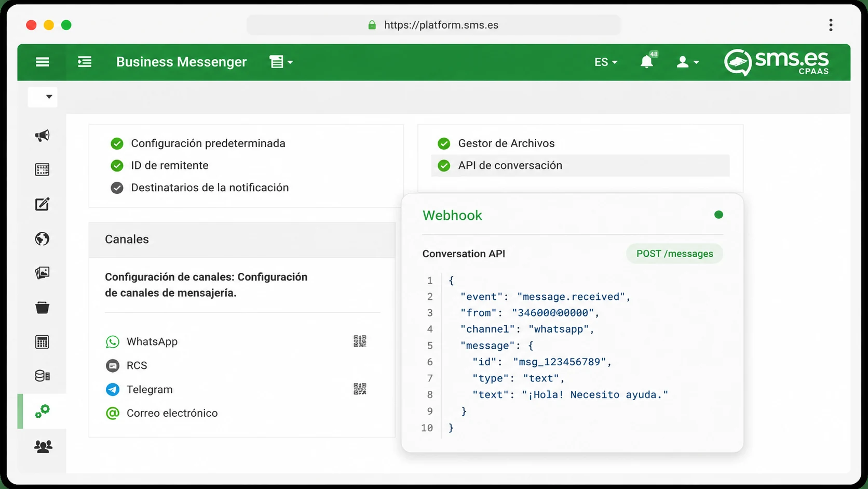The width and height of the screenshot is (868, 489).
Task: Open the compose edit sidebar icon
Action: (x=43, y=204)
